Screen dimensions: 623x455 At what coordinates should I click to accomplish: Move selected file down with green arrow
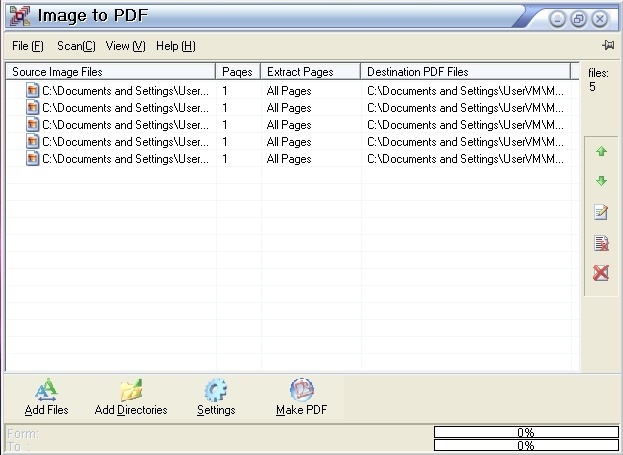click(x=601, y=181)
